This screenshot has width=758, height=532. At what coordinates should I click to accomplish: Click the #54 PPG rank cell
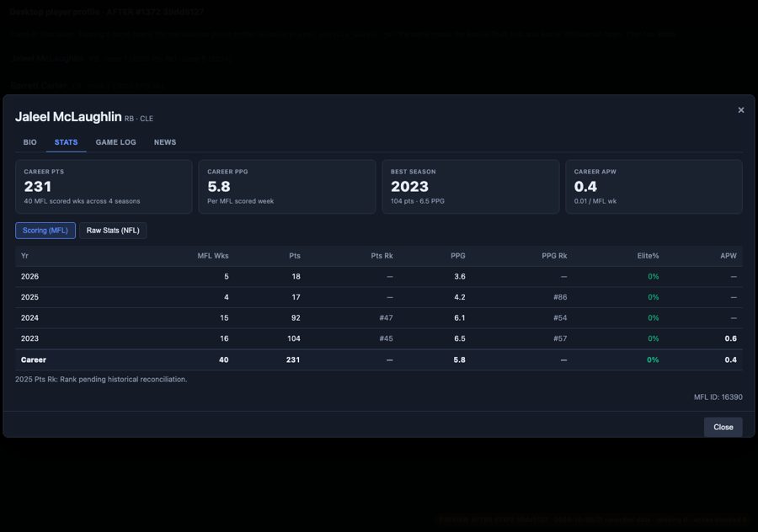(560, 318)
